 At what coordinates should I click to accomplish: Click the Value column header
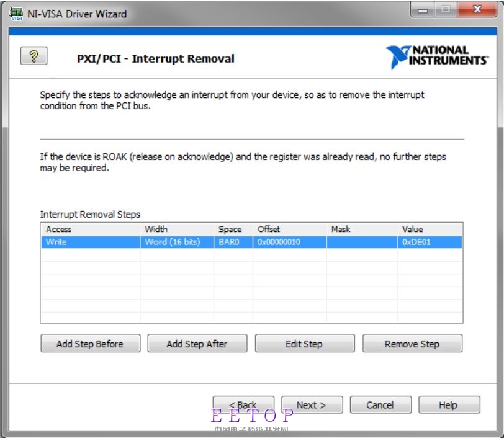coord(430,229)
